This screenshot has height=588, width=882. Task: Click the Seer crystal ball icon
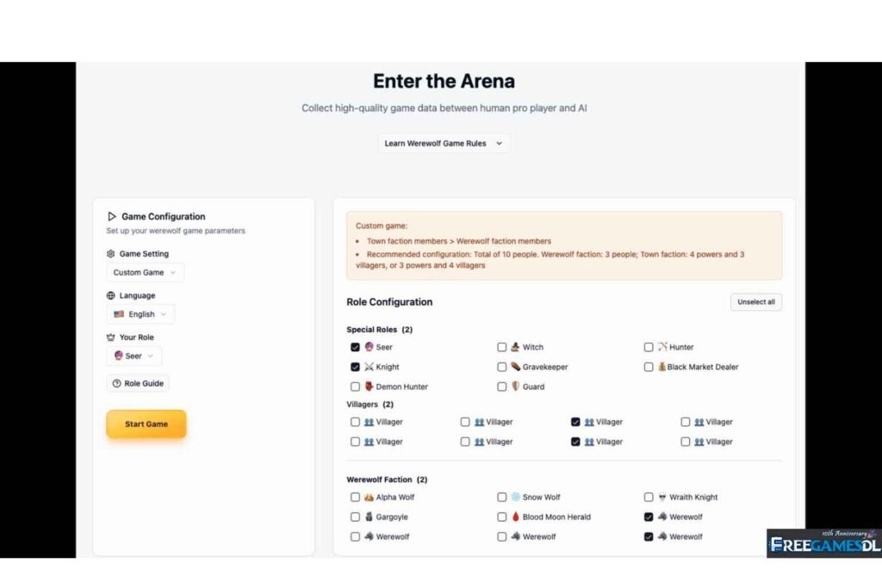point(369,347)
